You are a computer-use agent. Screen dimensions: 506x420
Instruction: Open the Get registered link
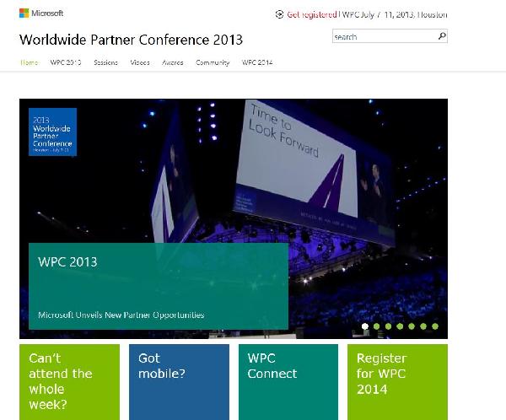(x=312, y=14)
